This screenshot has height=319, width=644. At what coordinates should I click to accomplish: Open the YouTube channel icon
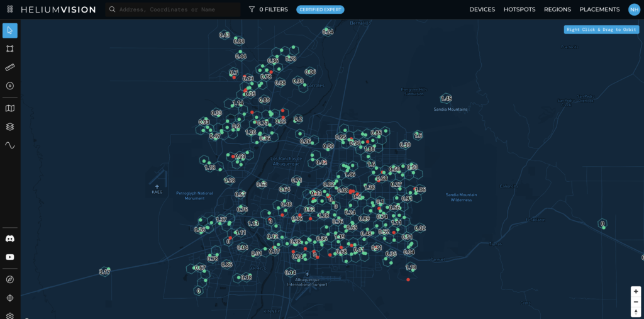click(x=10, y=257)
